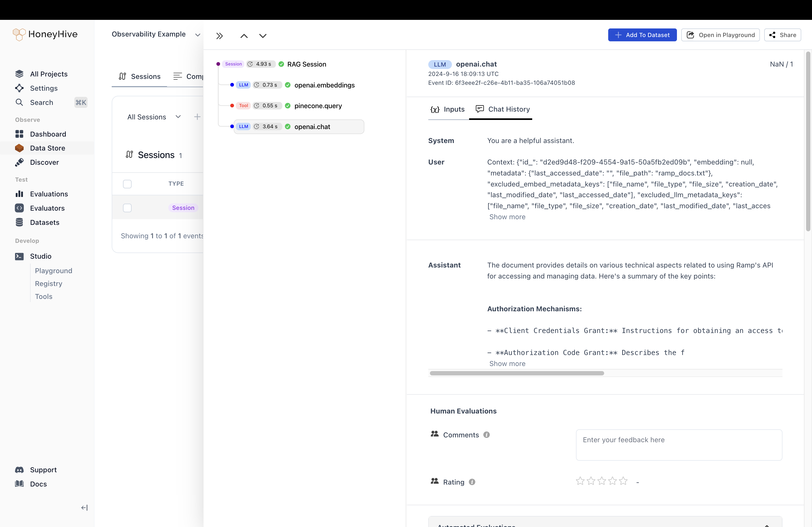Click the horizontal scrollbar under Assistant text
This screenshot has width=812, height=527.
(517, 373)
